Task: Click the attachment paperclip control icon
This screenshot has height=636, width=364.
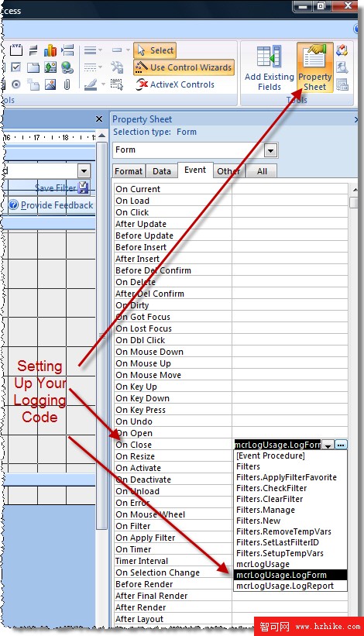Action: click(x=67, y=84)
